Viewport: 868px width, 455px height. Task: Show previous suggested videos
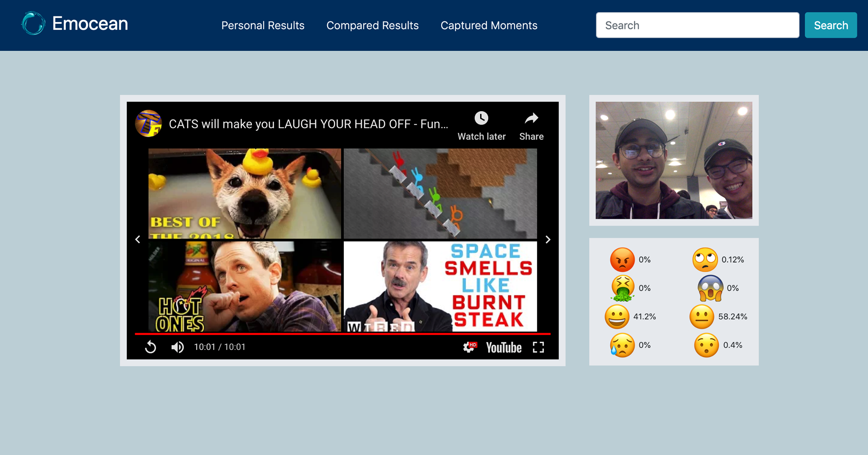[138, 240]
